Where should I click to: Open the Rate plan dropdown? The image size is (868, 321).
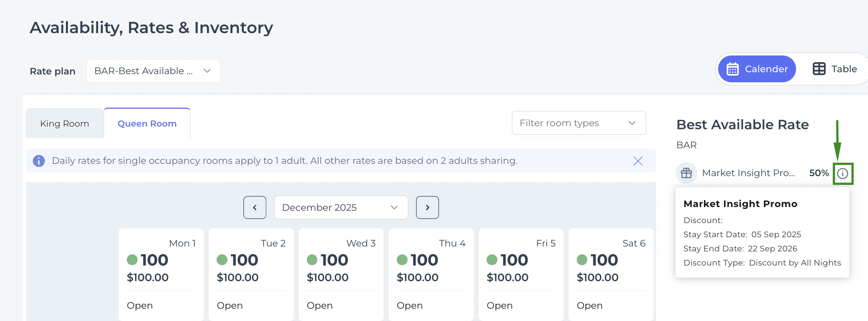(x=153, y=71)
